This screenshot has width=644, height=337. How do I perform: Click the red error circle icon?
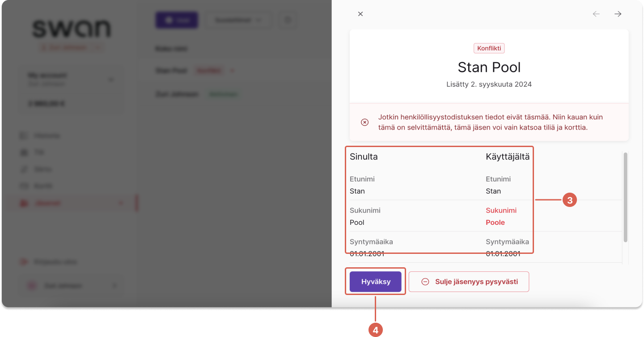click(365, 122)
